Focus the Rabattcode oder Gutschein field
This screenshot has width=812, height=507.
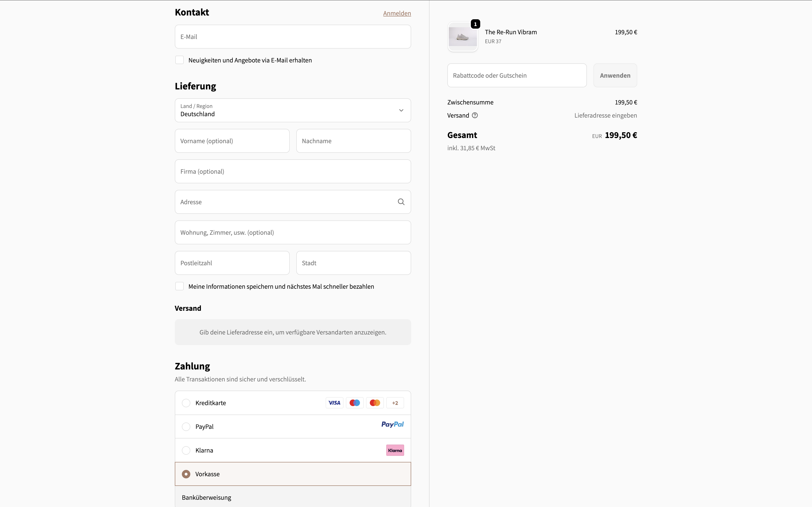point(517,75)
